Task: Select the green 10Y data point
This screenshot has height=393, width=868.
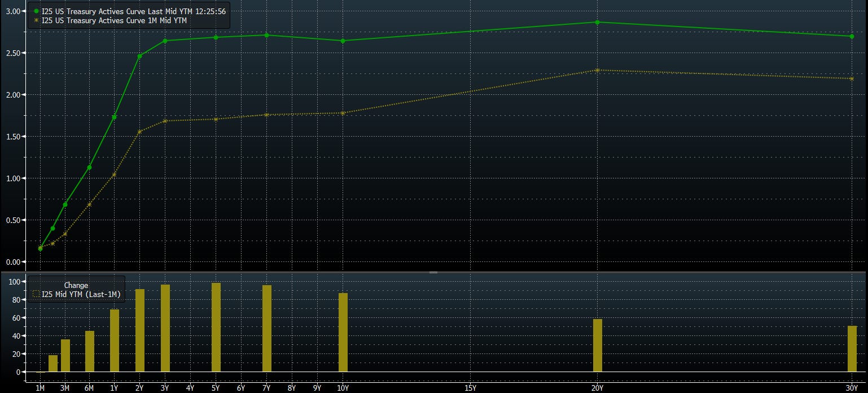Action: click(x=343, y=41)
